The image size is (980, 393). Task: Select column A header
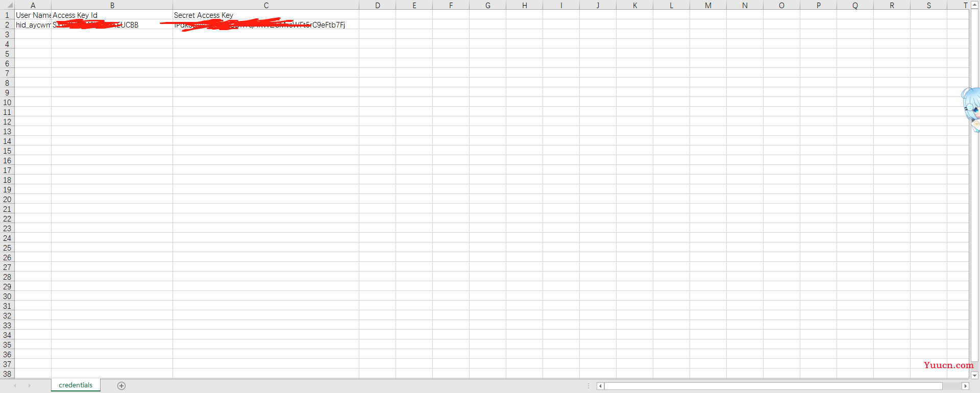(x=33, y=5)
